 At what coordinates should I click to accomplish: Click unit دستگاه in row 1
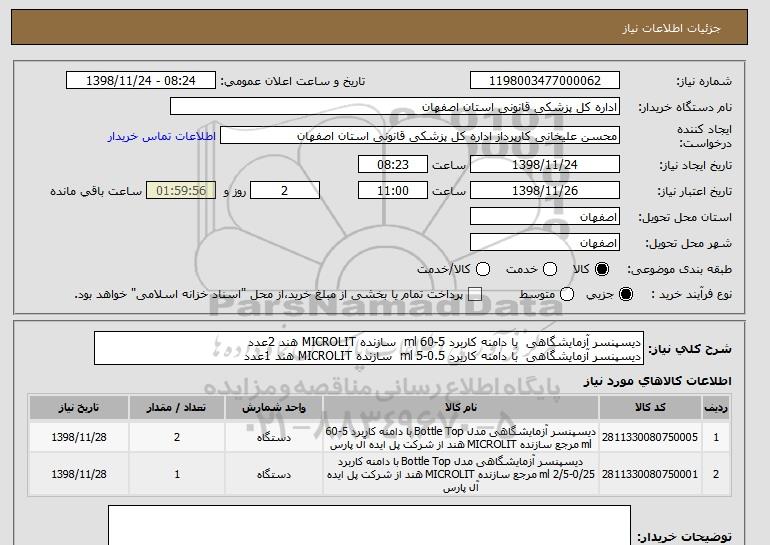274,437
